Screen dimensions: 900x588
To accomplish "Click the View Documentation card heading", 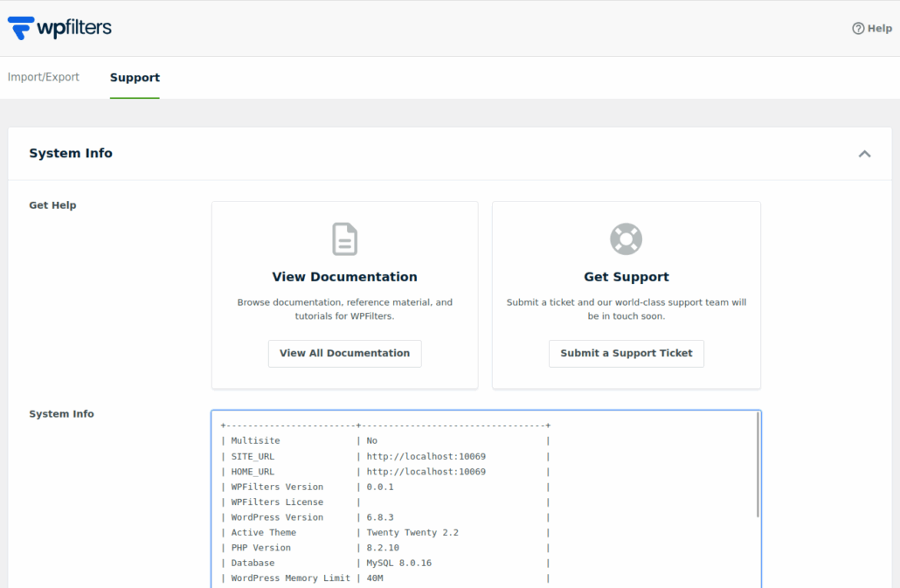I will click(344, 277).
